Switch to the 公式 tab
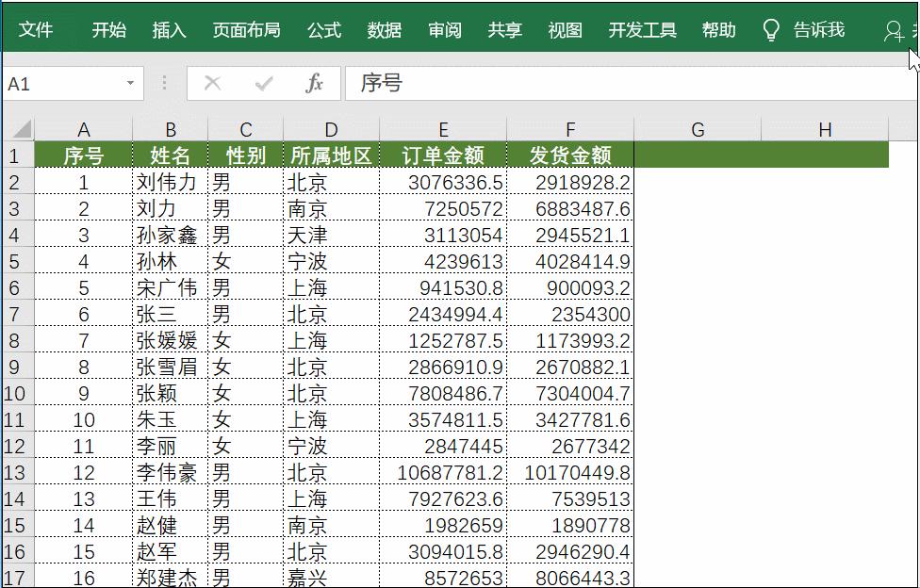This screenshot has height=588, width=920. [323, 29]
